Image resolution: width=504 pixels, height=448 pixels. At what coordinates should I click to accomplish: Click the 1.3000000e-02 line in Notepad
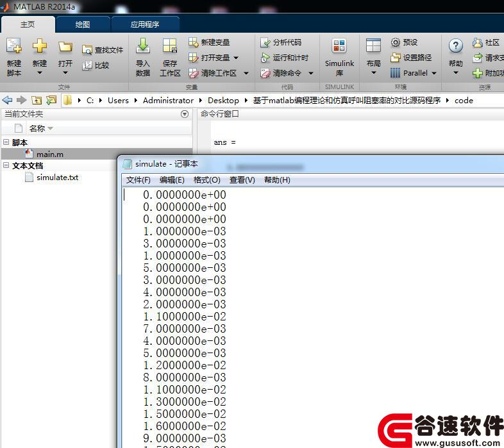[x=185, y=402]
